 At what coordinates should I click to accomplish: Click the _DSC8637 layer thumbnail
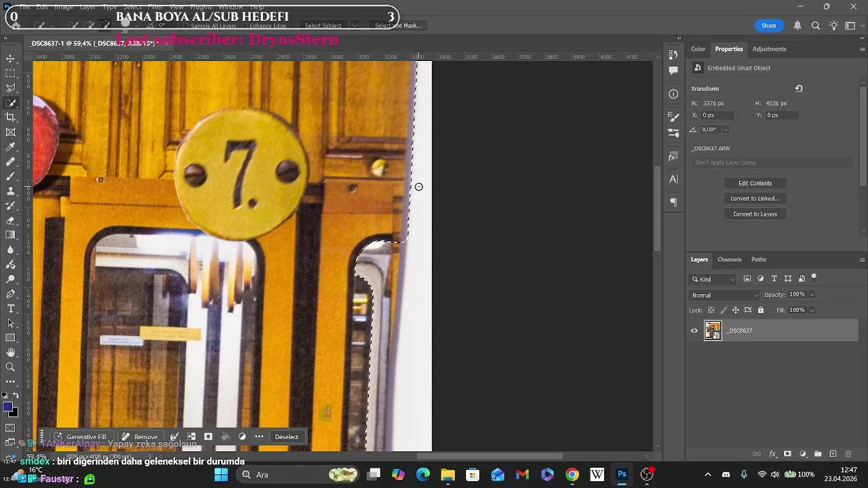pos(713,331)
